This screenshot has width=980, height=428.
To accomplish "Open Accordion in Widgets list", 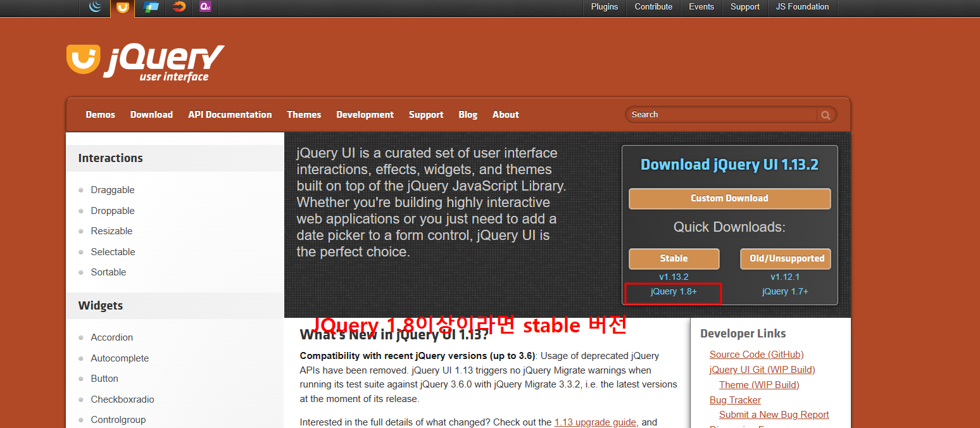I will (x=111, y=337).
